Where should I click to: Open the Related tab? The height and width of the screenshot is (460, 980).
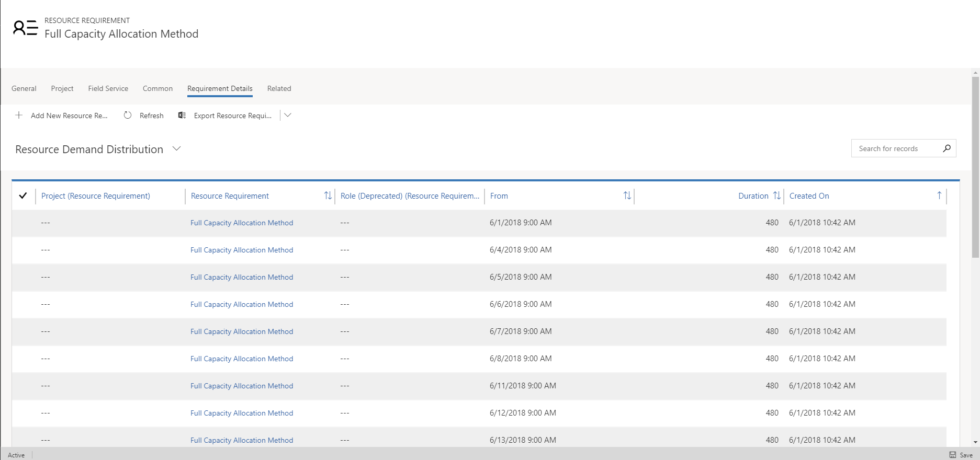pyautogui.click(x=279, y=88)
